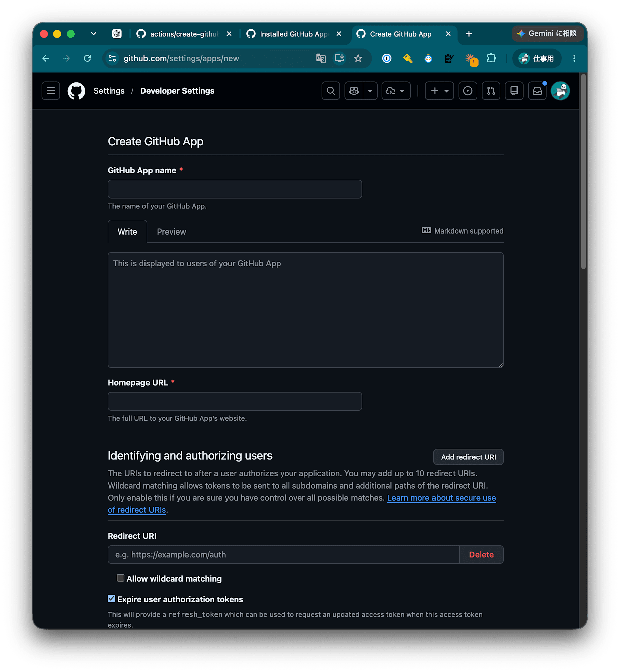
Task: Open the notifications inbox
Action: point(537,91)
